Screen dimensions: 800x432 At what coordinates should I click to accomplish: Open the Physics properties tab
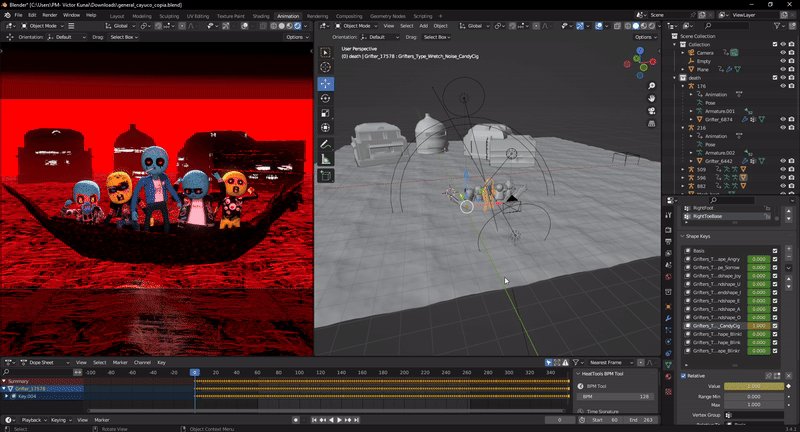click(668, 341)
